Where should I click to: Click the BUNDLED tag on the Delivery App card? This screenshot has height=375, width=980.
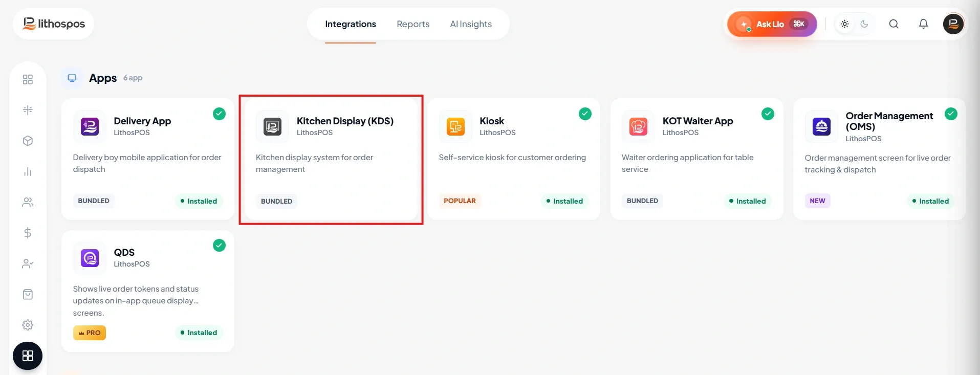(94, 201)
